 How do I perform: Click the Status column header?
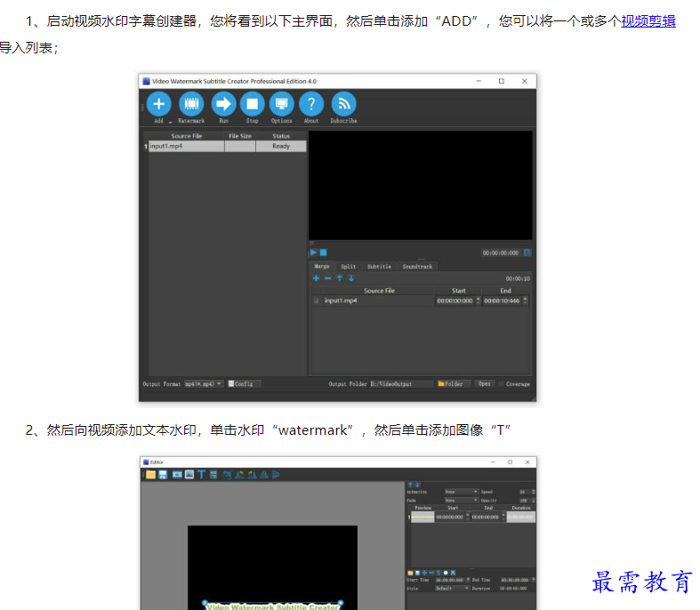point(281,136)
